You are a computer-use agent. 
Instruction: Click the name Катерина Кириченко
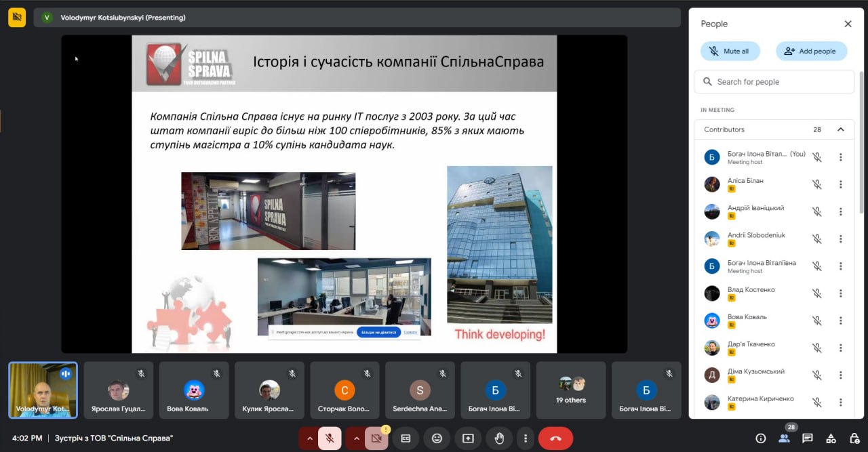pyautogui.click(x=761, y=398)
